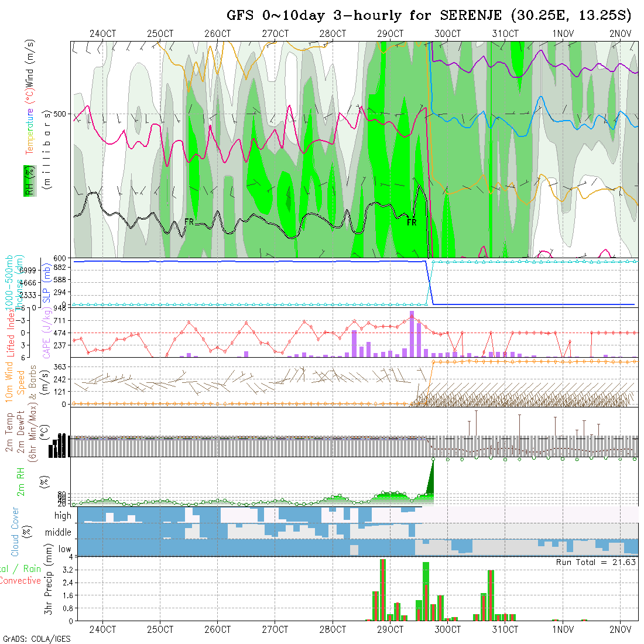Click the 29OCT label on top axis
The image size is (644, 644).
390,34
